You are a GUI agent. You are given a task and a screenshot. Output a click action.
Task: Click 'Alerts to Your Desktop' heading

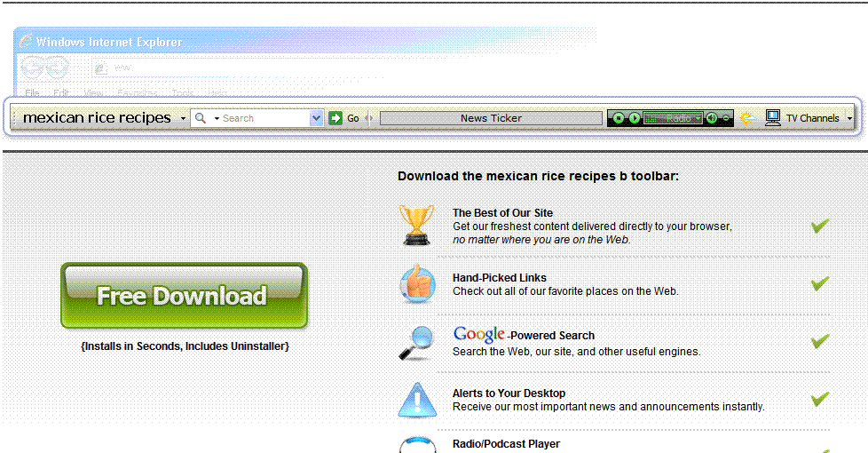(x=509, y=393)
